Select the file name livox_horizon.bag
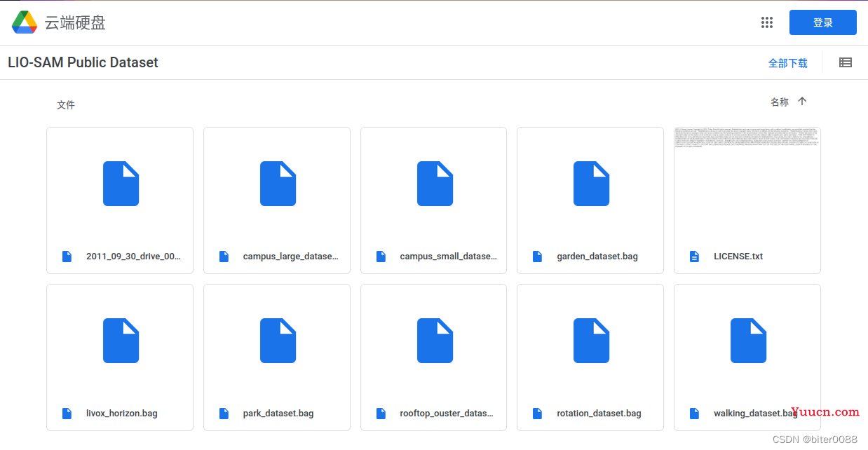Screen dimensions: 868x450 pyautogui.click(x=122, y=414)
